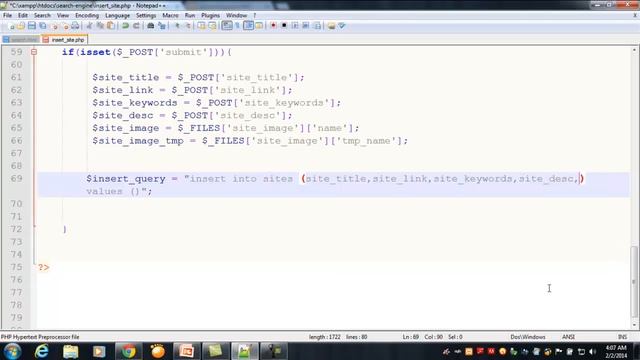The height and width of the screenshot is (360, 640).
Task: Click Dos\Windows line ending in status bar
Action: point(528,337)
